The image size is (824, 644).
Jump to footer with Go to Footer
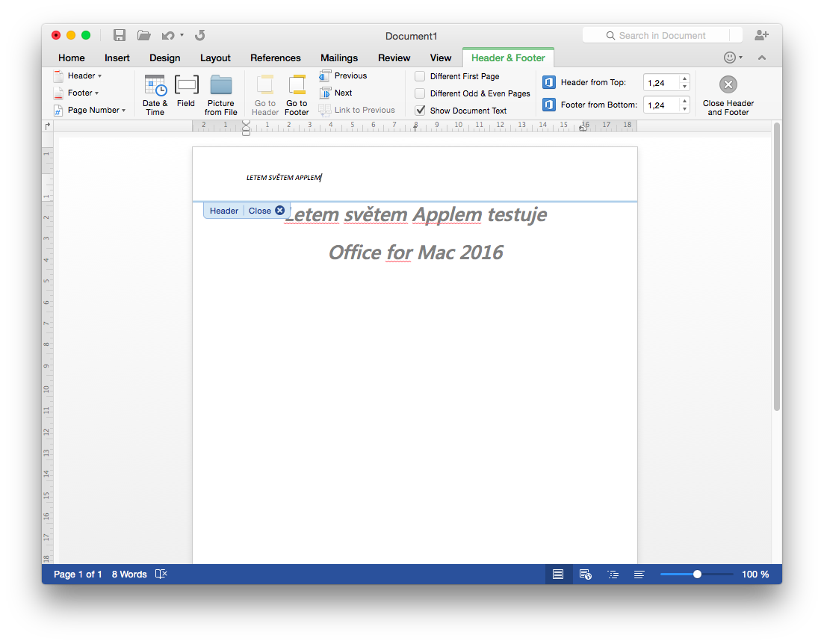[x=297, y=94]
